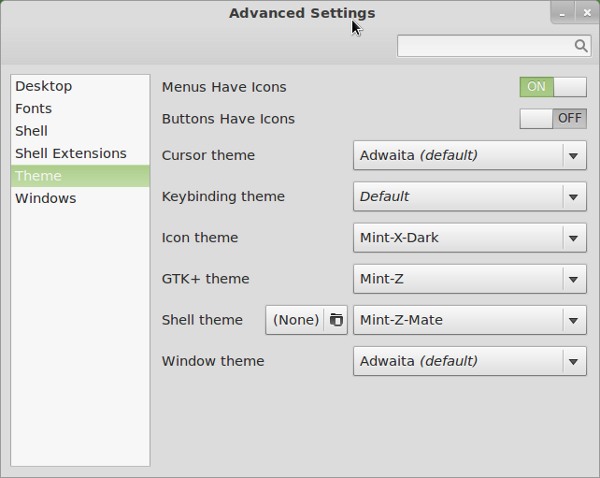Viewport: 600px width, 478px height.
Task: Close the Advanced Settings window
Action: (587, 12)
